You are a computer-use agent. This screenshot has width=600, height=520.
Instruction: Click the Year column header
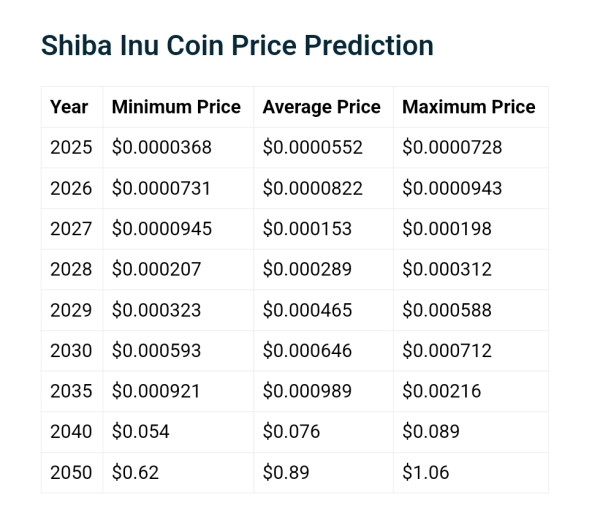69,107
